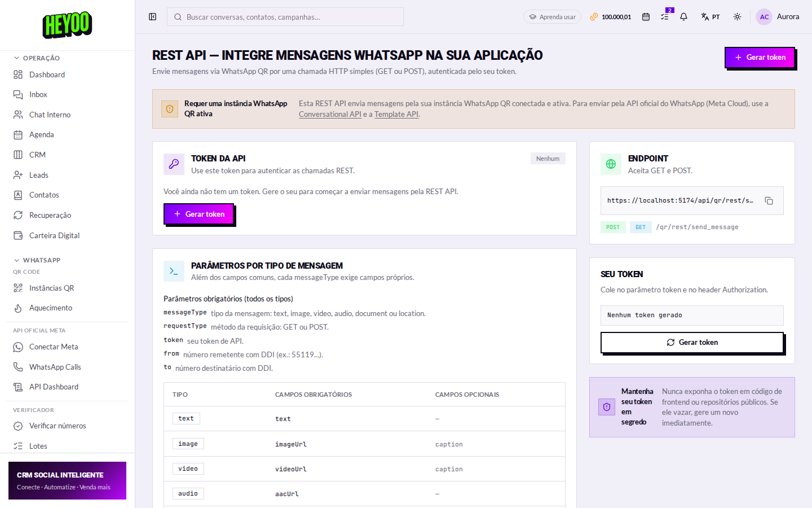Collapse the Operação sidebar section
Image resolution: width=812 pixels, height=508 pixels.
pos(37,58)
